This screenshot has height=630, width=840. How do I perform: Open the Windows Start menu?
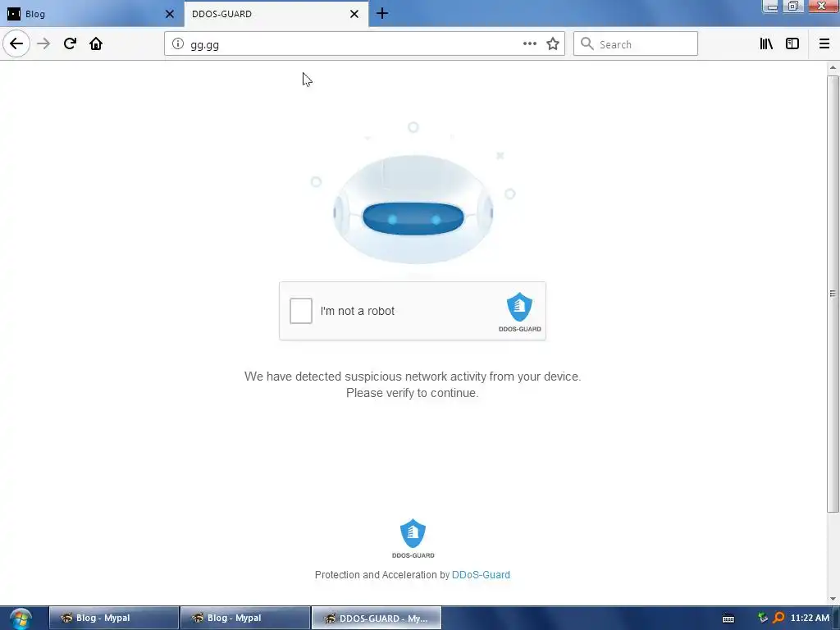(21, 619)
